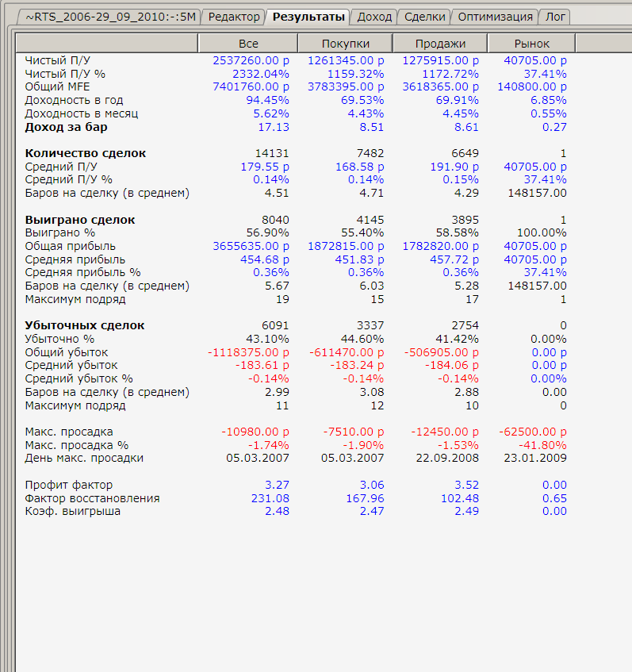Click the 56.90% win percentage
Screen dimensions: 632x672
(x=268, y=233)
